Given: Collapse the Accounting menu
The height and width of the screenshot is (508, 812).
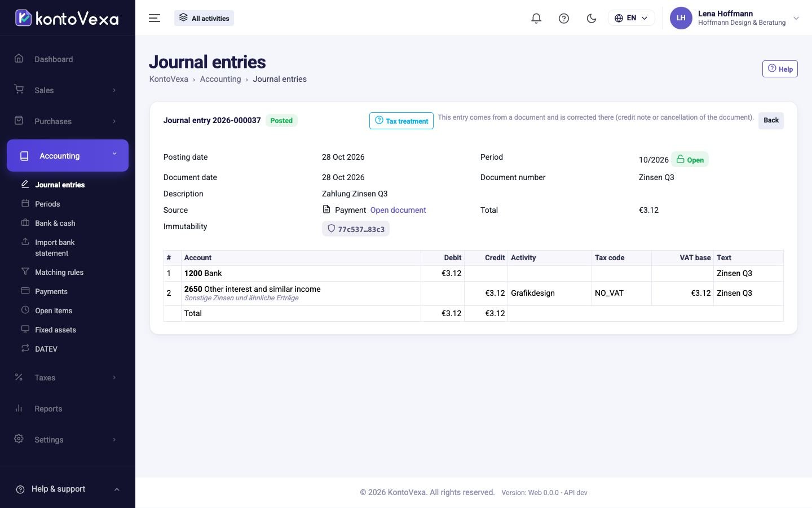Looking at the screenshot, I should 68,156.
